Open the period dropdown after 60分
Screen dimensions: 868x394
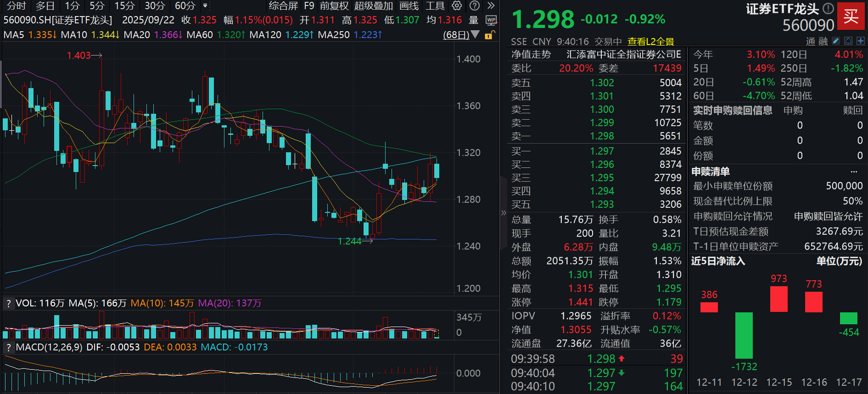(205, 6)
